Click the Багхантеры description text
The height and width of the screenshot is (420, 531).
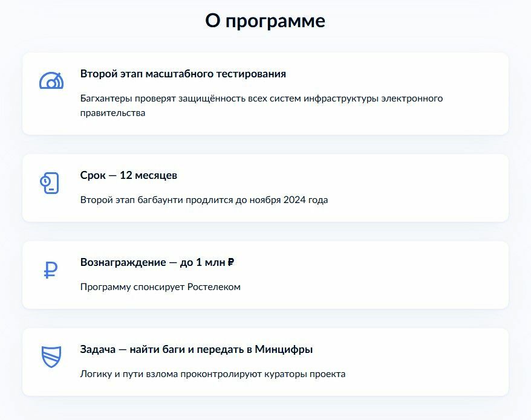[261, 106]
